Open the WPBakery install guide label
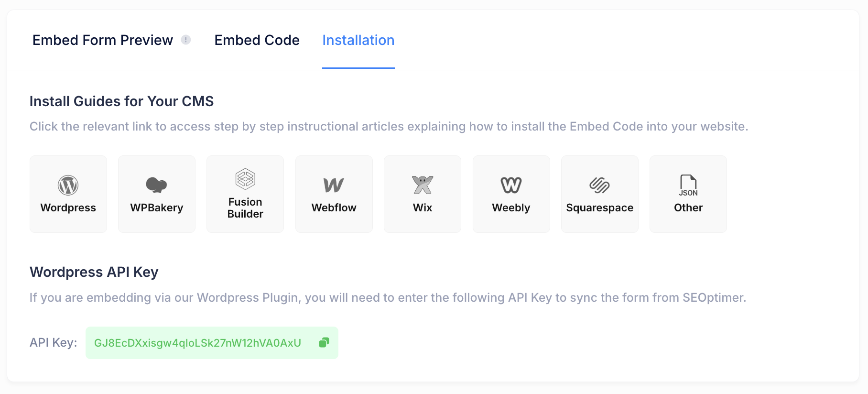This screenshot has width=868, height=394. [156, 208]
